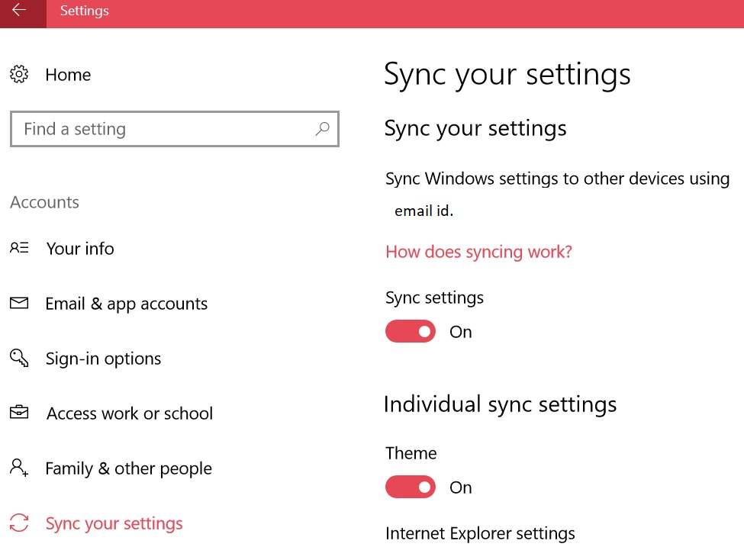Click the Family person-plus icon
Screen dimensions: 744x560
(x=19, y=468)
